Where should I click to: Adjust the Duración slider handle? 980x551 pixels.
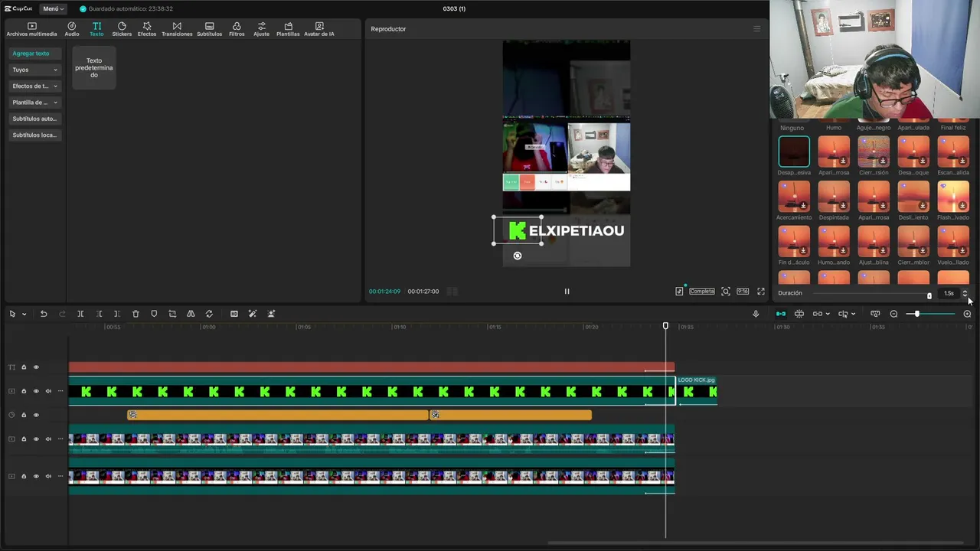(929, 295)
